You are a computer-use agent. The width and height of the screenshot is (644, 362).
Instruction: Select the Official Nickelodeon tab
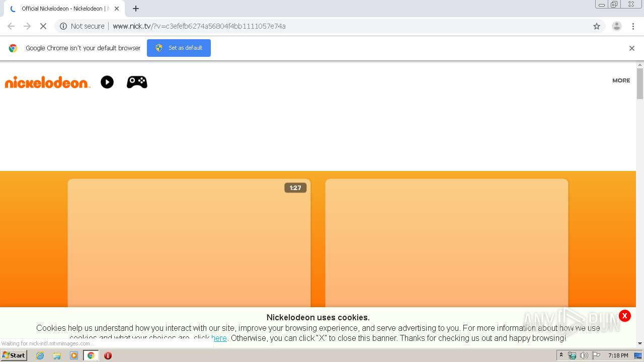click(x=64, y=9)
